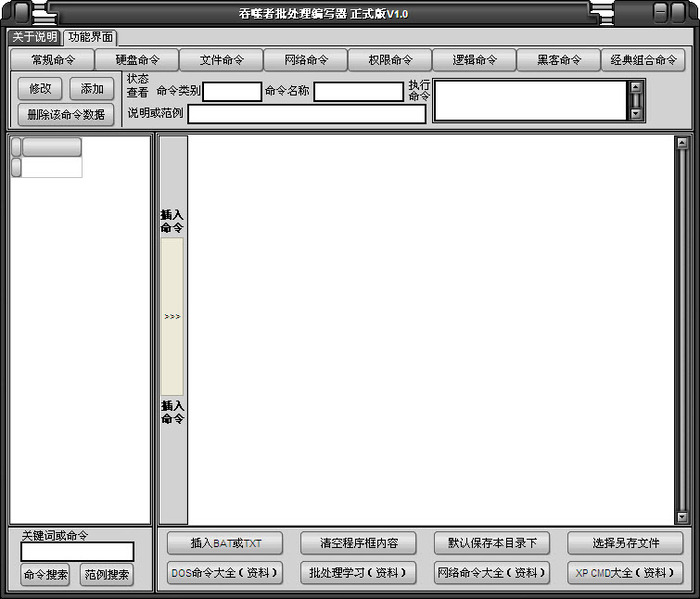Open XP CMD大全（资料）
Screen dimensions: 700x599
625,573
